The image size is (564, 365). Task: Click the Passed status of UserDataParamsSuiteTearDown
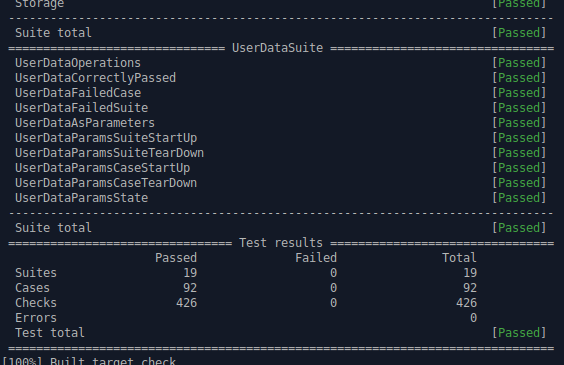tap(519, 153)
